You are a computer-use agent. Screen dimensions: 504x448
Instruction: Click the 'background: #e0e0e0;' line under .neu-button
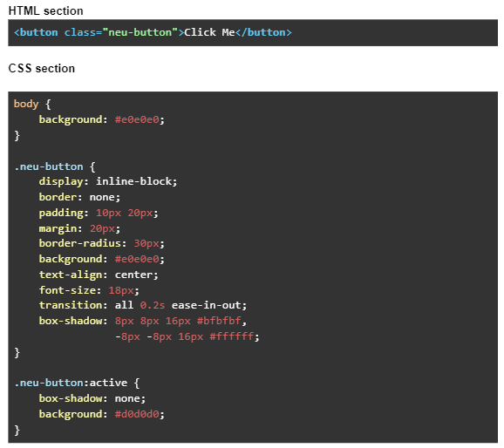pos(101,259)
